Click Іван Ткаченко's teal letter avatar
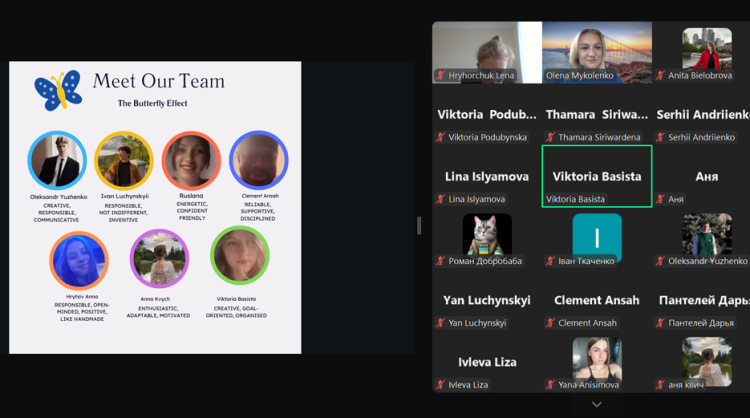The height and width of the screenshot is (418, 750). (596, 236)
